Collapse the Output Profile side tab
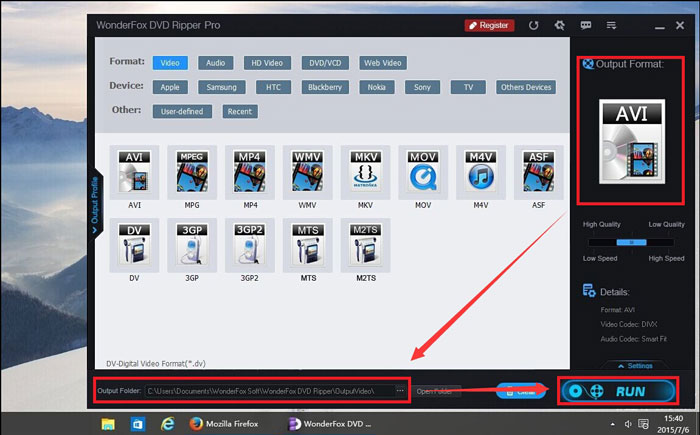700x435 pixels. coord(95,205)
